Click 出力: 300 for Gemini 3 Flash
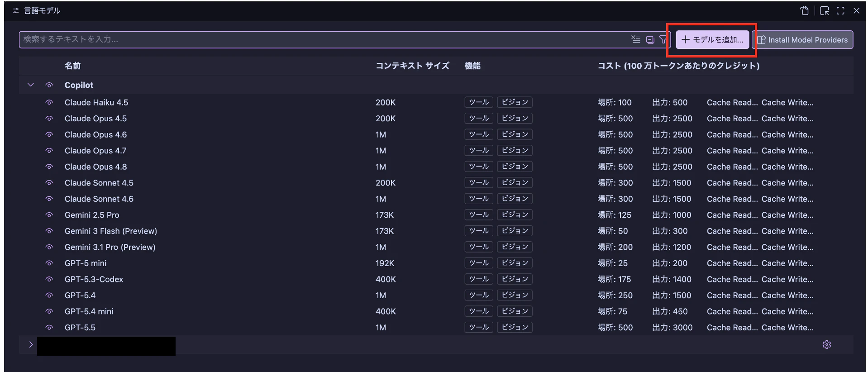 pos(670,231)
